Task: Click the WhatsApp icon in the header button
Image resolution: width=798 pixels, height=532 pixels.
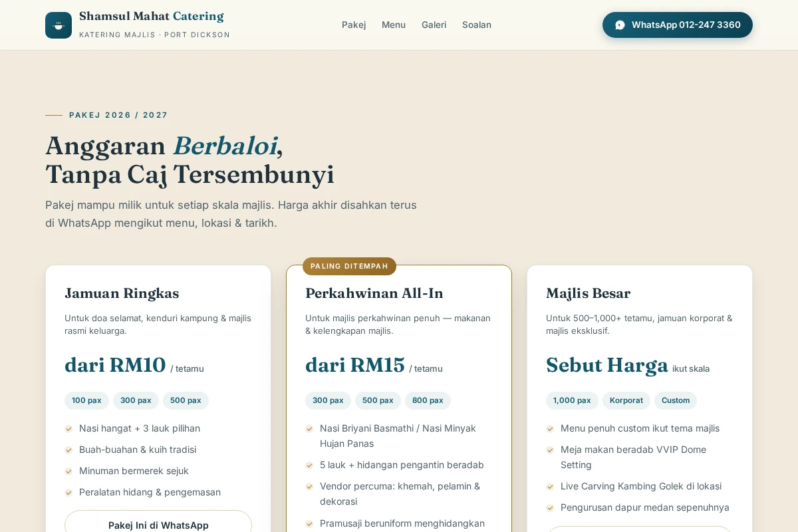Action: point(620,25)
